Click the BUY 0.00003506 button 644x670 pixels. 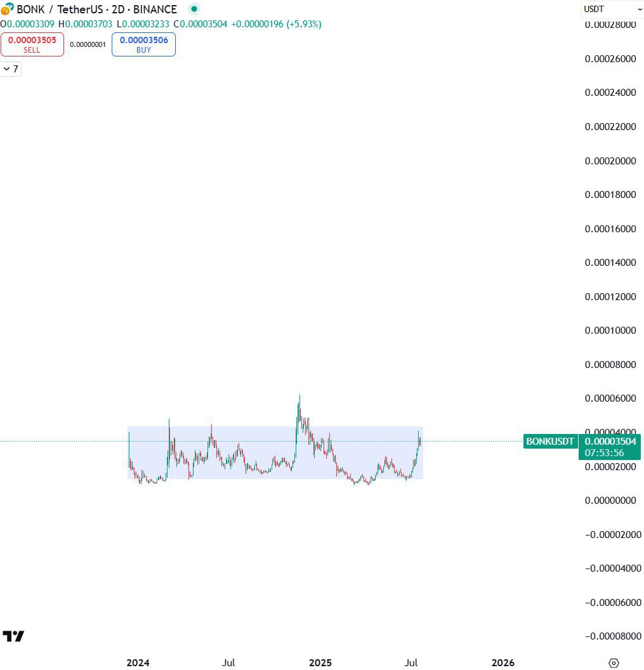pyautogui.click(x=143, y=44)
